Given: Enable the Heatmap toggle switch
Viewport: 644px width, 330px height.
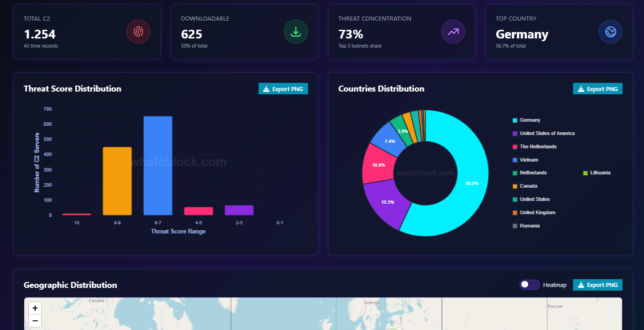Looking at the screenshot, I should 530,285.
